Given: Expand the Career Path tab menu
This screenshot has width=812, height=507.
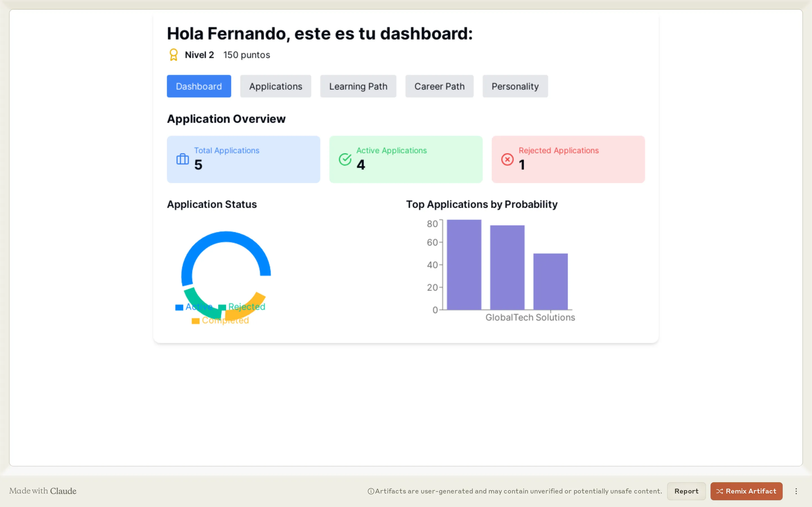Looking at the screenshot, I should pyautogui.click(x=440, y=86).
